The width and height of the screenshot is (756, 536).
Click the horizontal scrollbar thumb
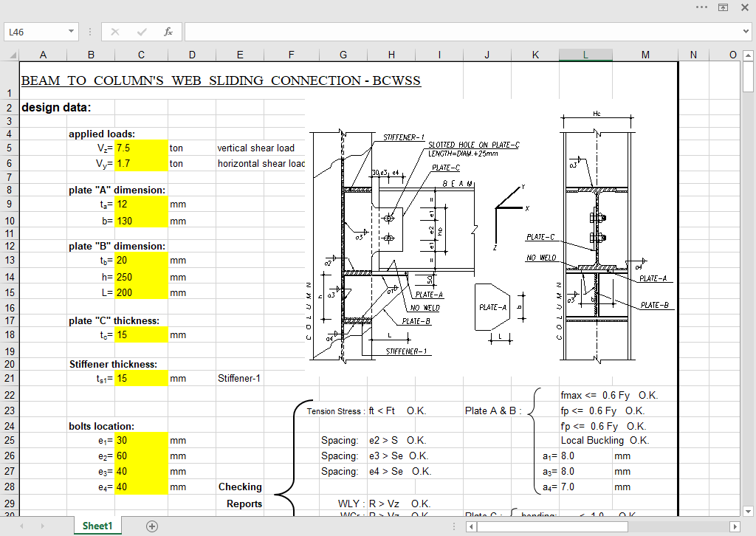pyautogui.click(x=552, y=526)
